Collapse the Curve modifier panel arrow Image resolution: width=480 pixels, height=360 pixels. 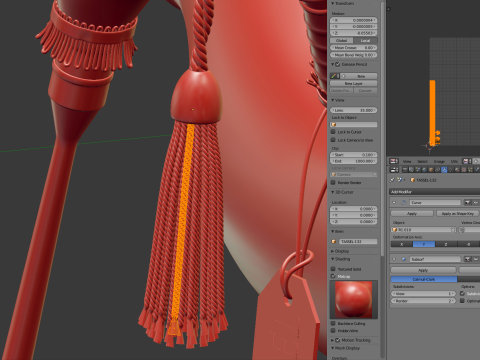[x=394, y=202]
